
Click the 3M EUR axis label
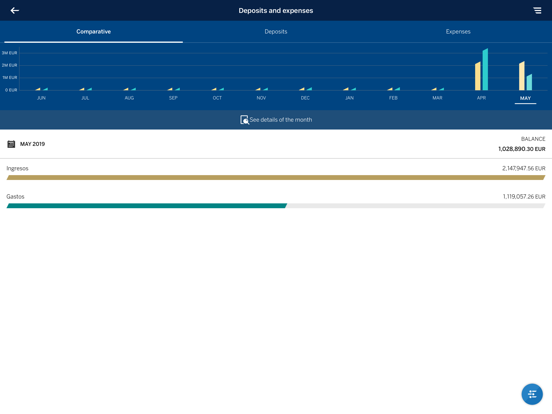pyautogui.click(x=10, y=53)
